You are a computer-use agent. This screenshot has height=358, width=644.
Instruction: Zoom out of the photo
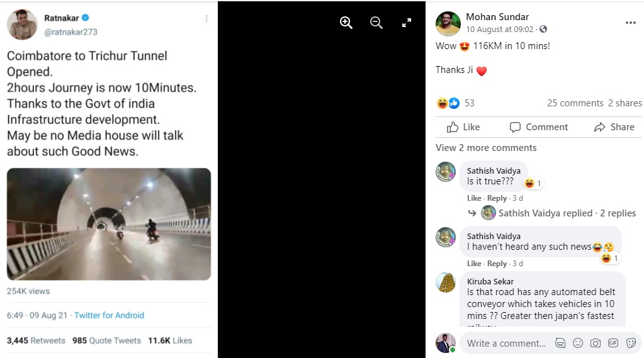[376, 23]
